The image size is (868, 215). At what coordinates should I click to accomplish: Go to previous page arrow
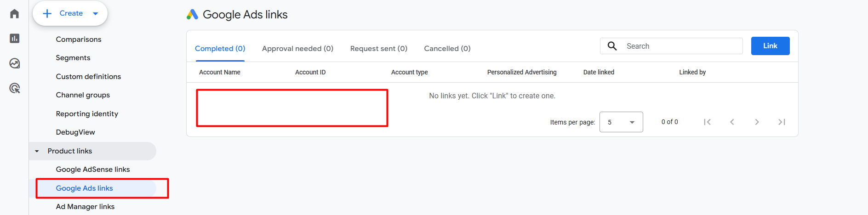(x=732, y=122)
